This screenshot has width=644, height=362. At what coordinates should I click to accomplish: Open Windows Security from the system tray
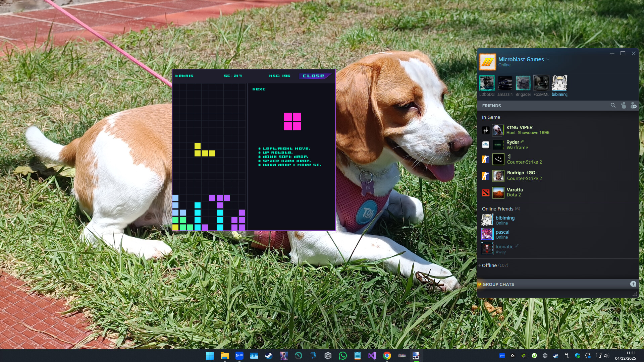(x=577, y=356)
